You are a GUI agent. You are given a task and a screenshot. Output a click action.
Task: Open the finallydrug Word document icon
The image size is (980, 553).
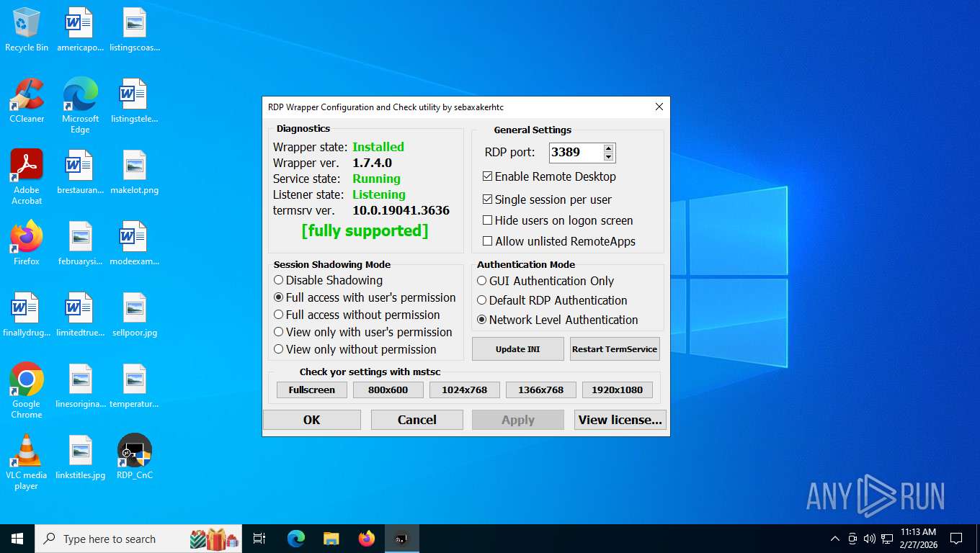(x=27, y=315)
